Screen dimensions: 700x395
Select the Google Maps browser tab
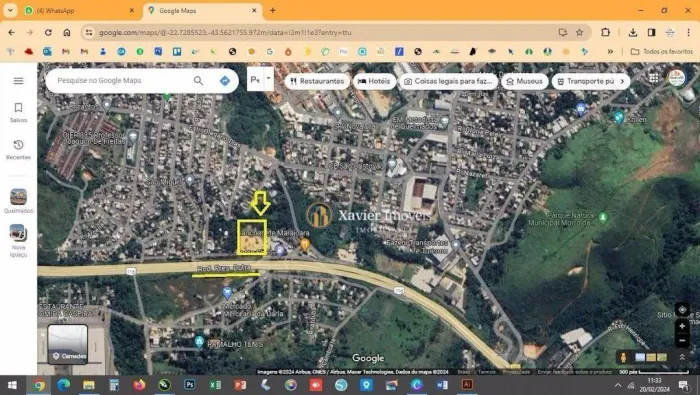pos(202,11)
